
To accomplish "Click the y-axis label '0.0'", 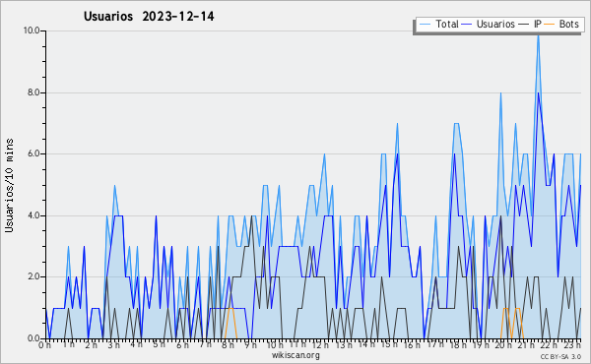I will tap(33, 338).
